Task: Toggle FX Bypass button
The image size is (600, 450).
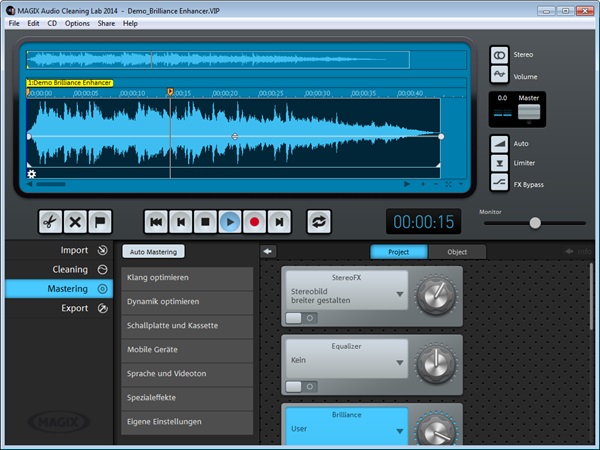Action: point(499,183)
